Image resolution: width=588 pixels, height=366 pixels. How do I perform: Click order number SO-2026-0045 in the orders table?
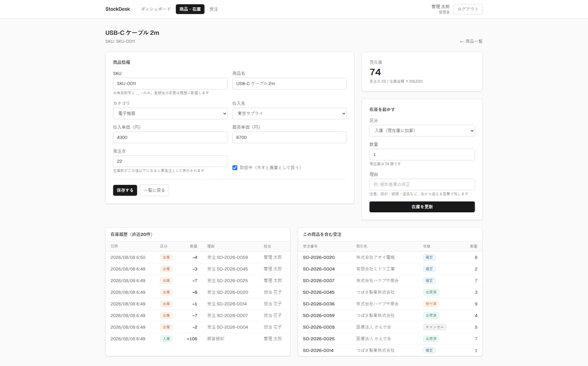pos(319,292)
